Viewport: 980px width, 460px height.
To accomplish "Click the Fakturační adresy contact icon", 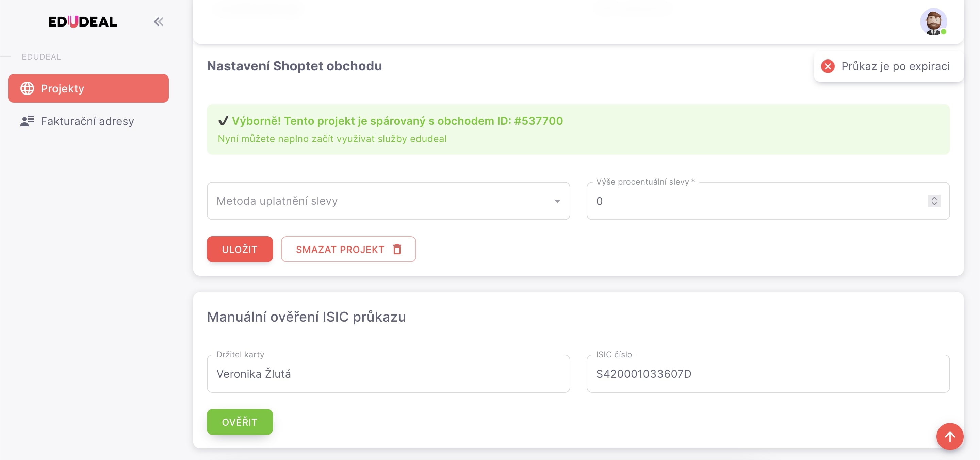I will (x=27, y=121).
